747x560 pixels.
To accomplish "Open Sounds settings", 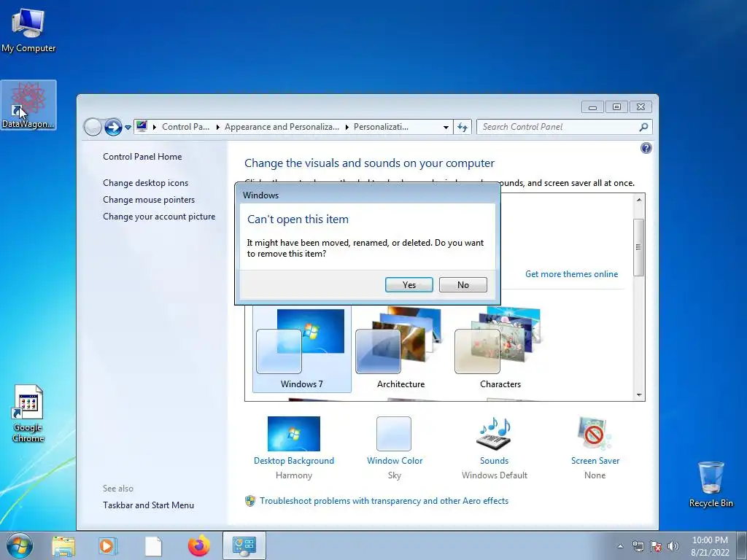I will click(494, 447).
